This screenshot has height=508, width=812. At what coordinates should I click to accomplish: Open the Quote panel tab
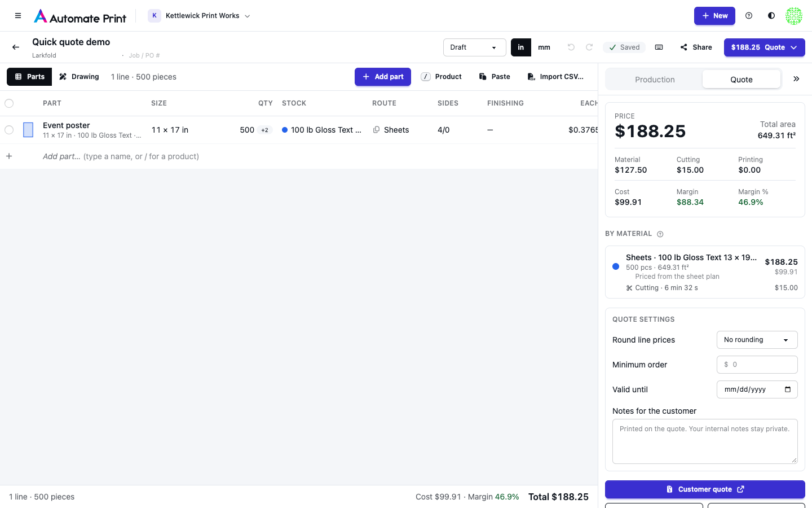pos(742,80)
